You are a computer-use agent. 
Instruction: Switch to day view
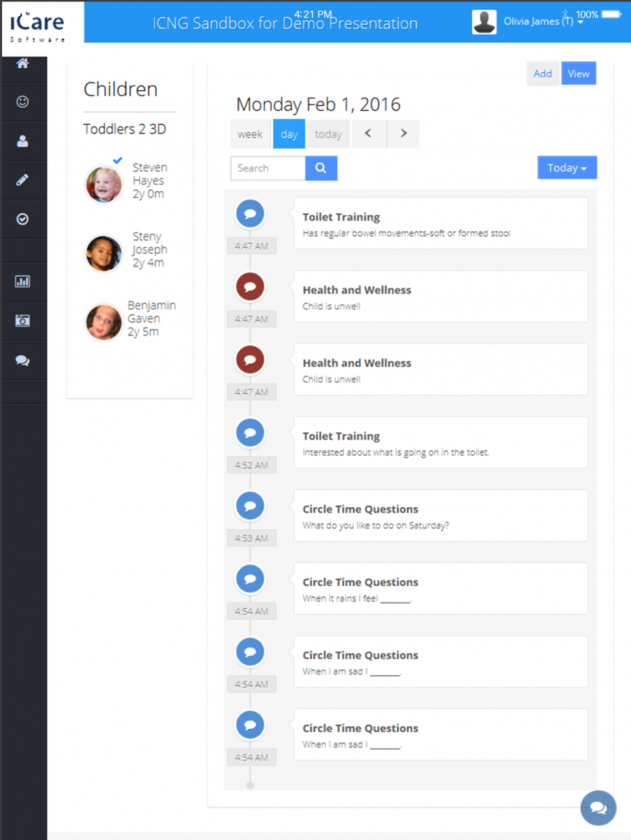click(x=289, y=134)
